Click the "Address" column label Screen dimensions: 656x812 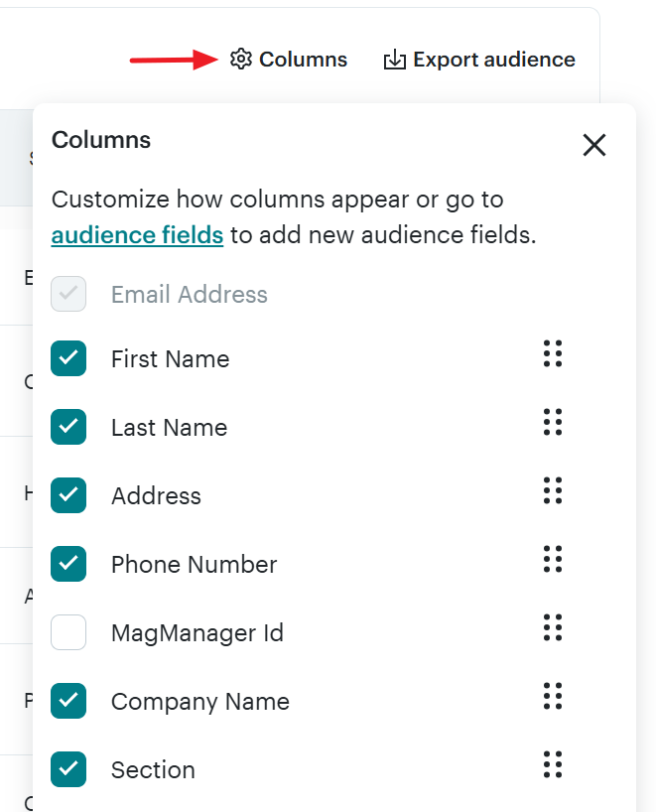coord(157,496)
